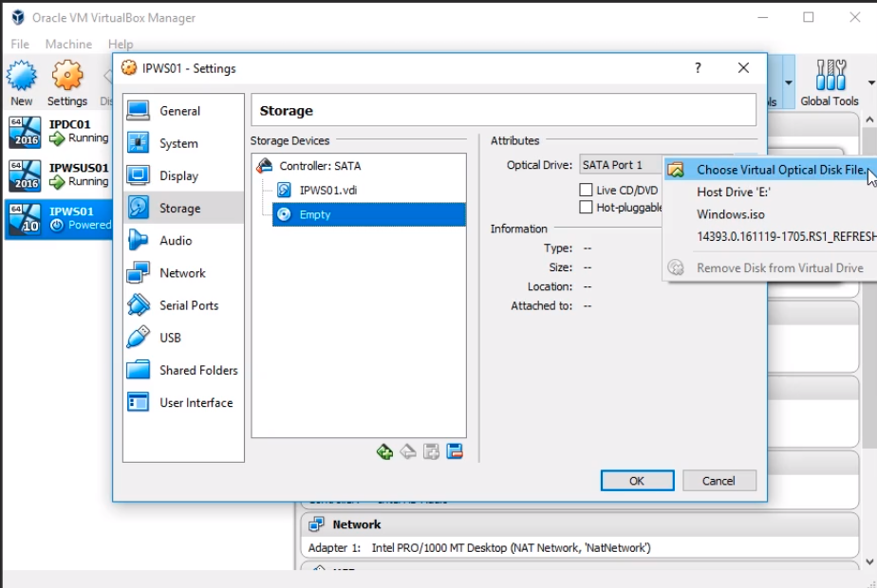This screenshot has height=588, width=877.
Task: Enable the Live CD/DVD checkbox
Action: (x=587, y=191)
